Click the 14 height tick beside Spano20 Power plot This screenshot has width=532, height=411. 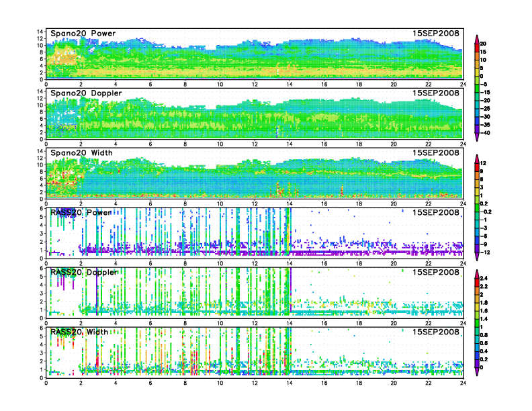pos(40,32)
